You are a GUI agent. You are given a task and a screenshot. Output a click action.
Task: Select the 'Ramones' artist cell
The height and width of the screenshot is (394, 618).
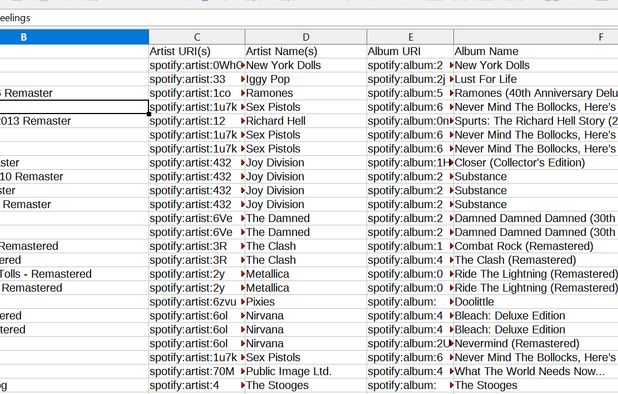tap(306, 93)
